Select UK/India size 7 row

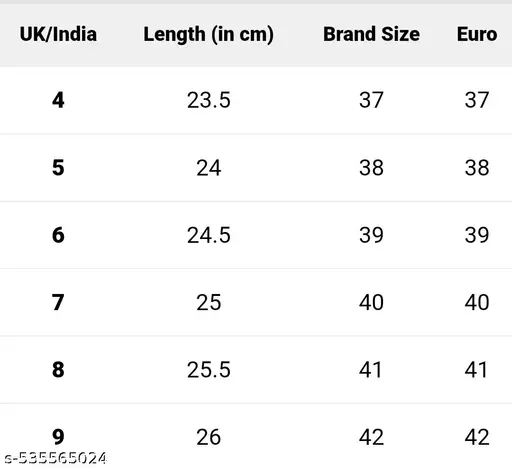256,302
